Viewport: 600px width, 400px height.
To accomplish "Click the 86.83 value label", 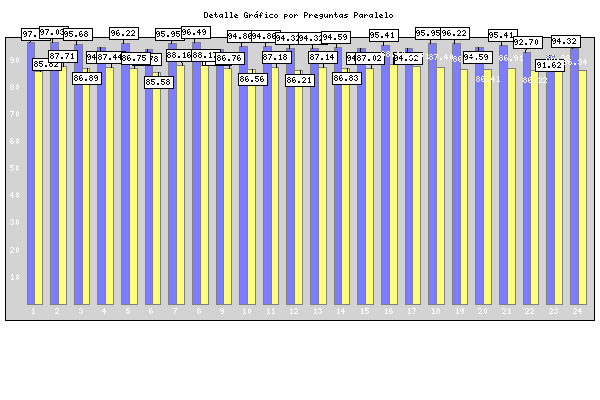I will coord(347,78).
